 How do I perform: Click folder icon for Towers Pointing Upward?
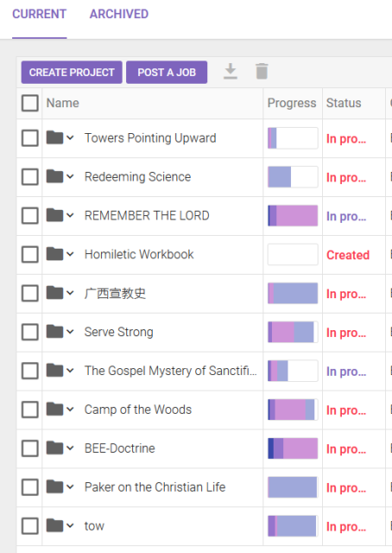54,137
